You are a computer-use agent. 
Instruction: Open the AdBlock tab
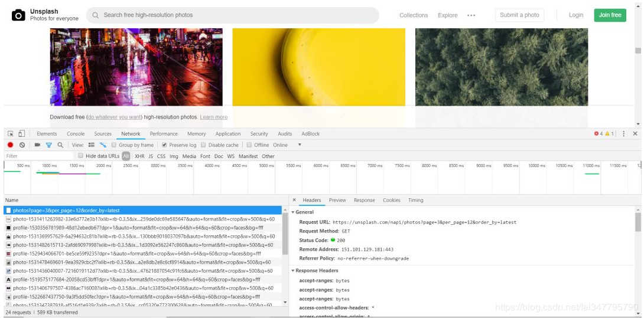point(311,134)
